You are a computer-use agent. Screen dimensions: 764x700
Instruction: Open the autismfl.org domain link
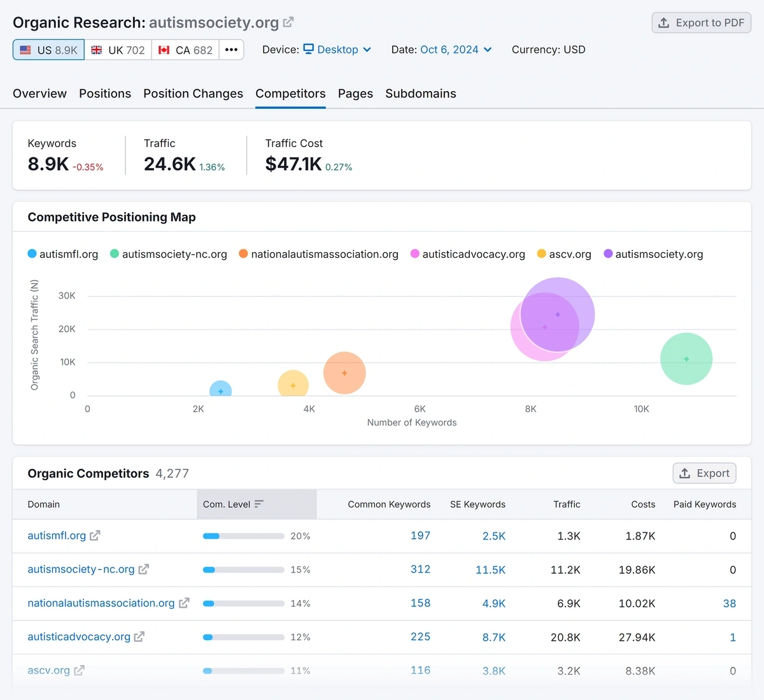click(57, 536)
